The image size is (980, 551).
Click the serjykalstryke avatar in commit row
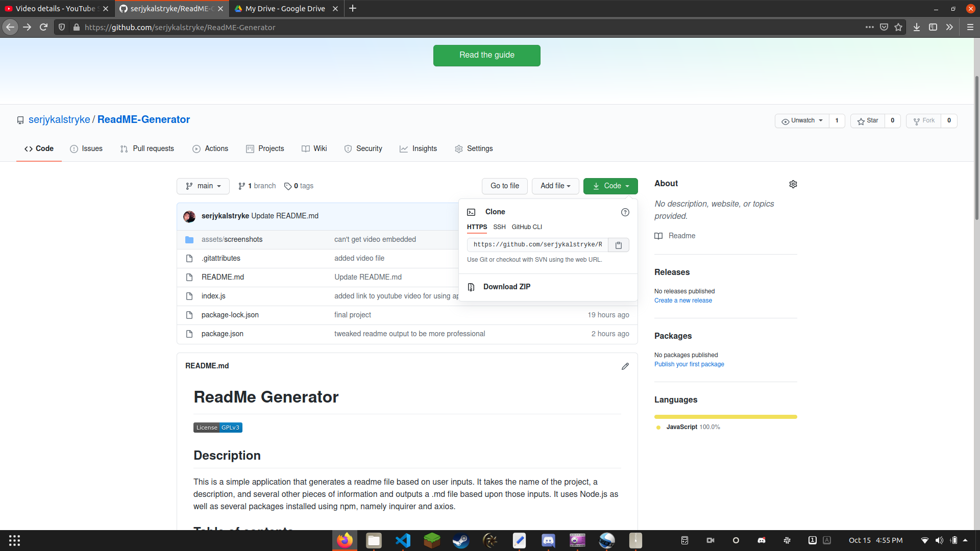(189, 216)
